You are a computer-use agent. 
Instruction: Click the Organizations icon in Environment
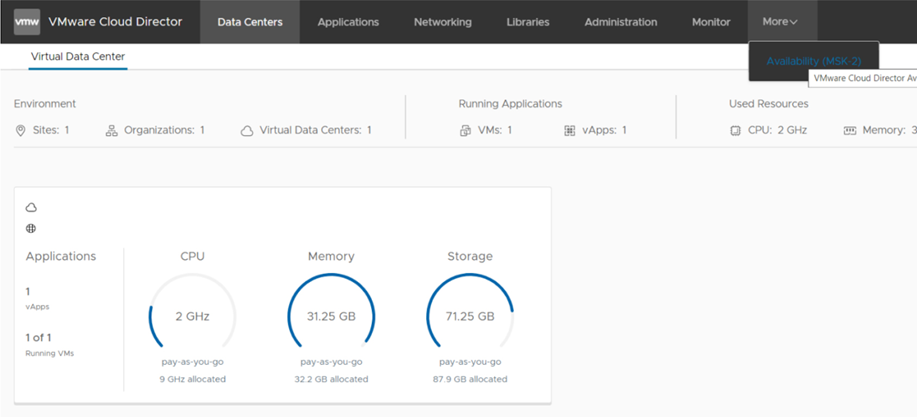point(111,130)
